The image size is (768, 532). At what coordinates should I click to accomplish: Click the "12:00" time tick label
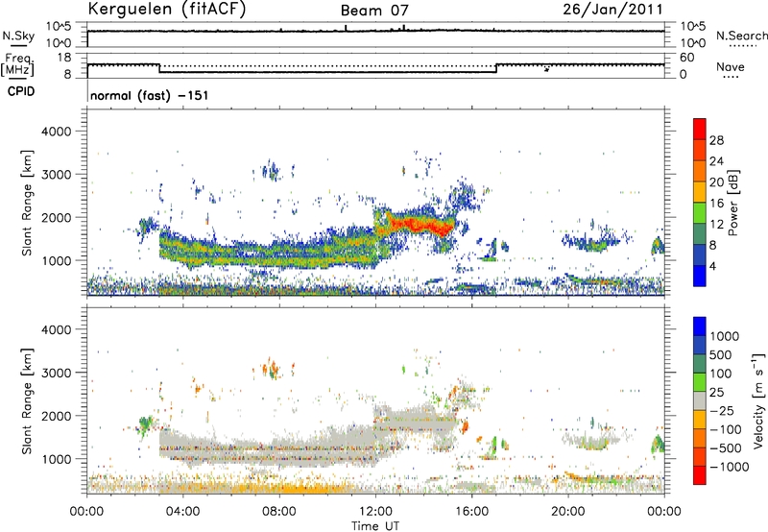(x=375, y=512)
